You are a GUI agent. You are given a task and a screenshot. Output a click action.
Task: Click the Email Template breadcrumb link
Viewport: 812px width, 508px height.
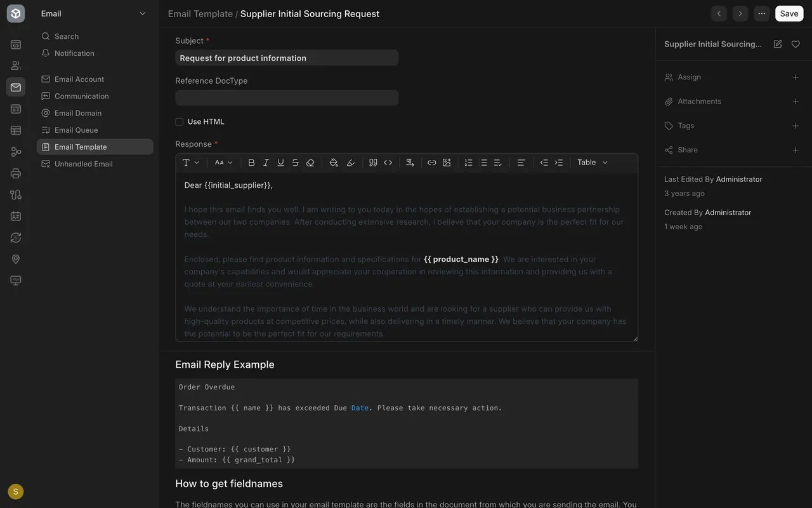(200, 13)
